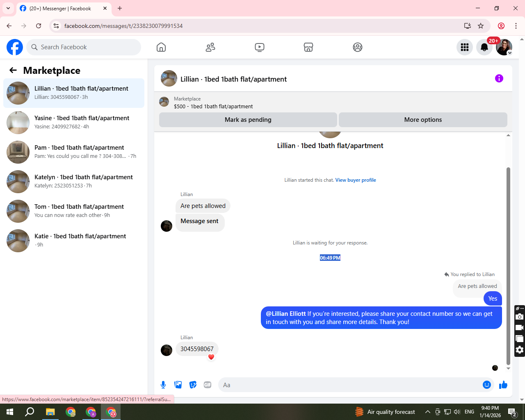Click Lillian chat header name

233,79
